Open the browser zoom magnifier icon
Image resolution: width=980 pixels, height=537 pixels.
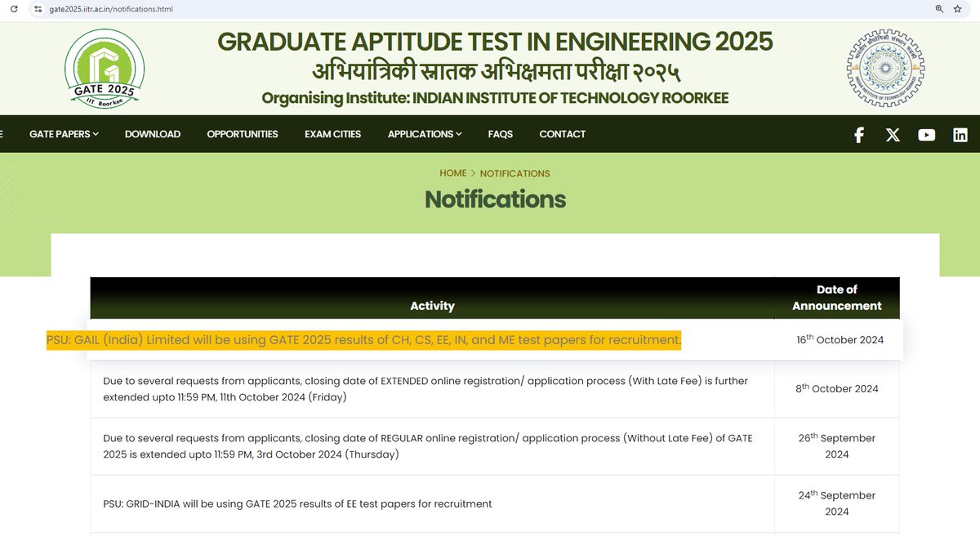point(939,9)
